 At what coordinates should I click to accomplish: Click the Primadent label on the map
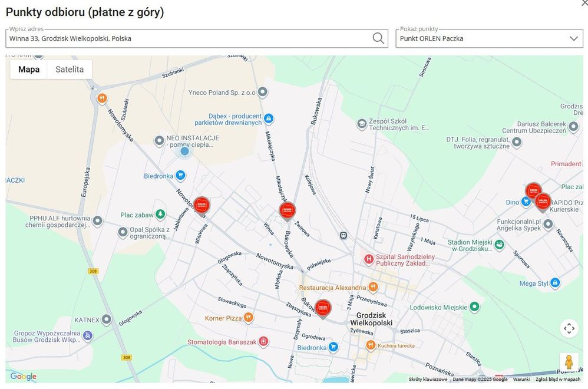[x=566, y=163]
